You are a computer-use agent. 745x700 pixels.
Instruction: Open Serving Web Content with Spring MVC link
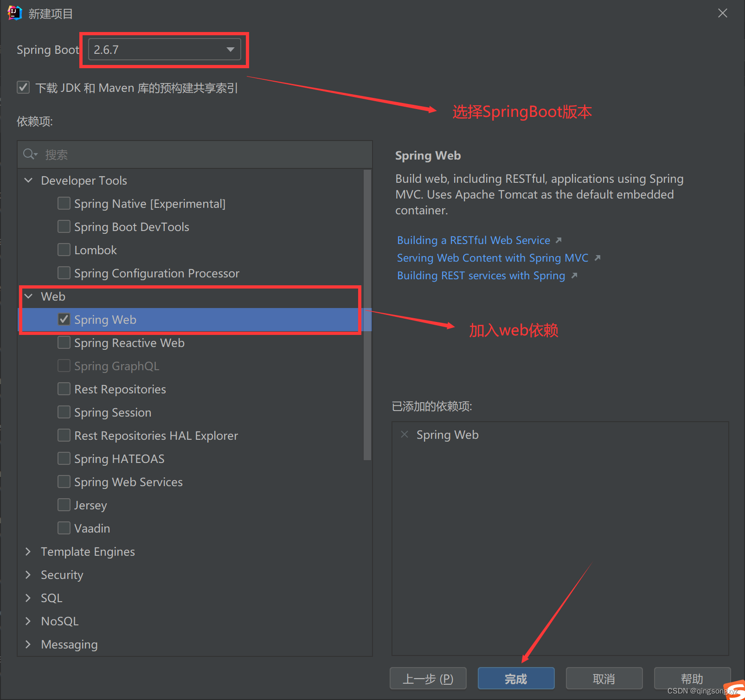(493, 258)
